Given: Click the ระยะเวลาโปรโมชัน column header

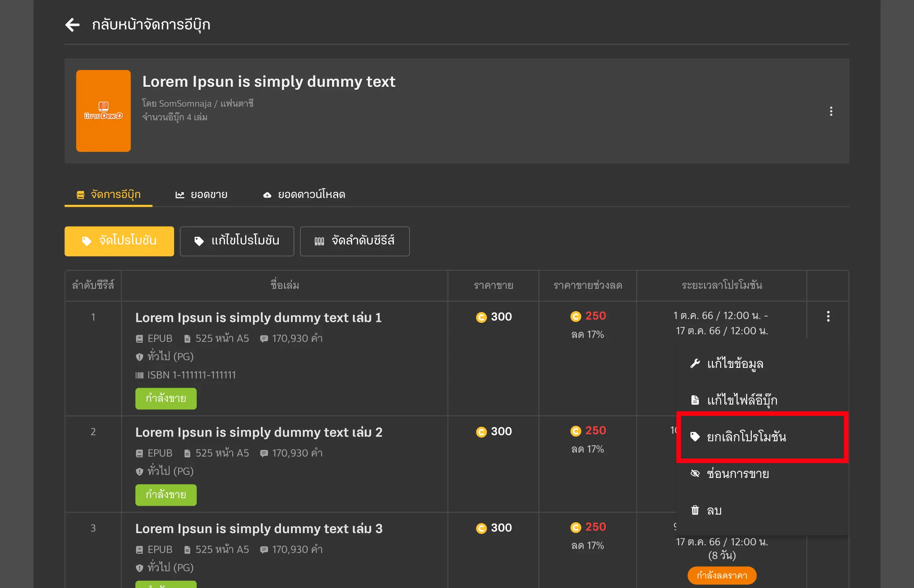Looking at the screenshot, I should coord(722,285).
